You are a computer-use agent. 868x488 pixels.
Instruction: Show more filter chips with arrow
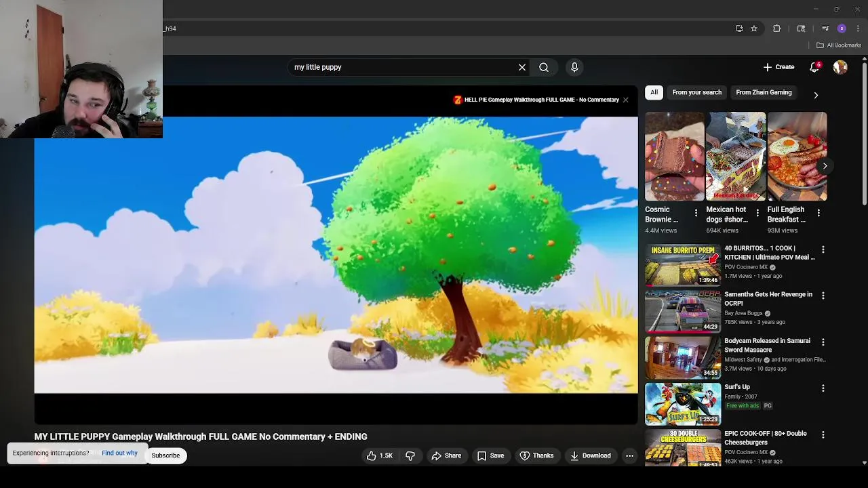pyautogui.click(x=816, y=95)
